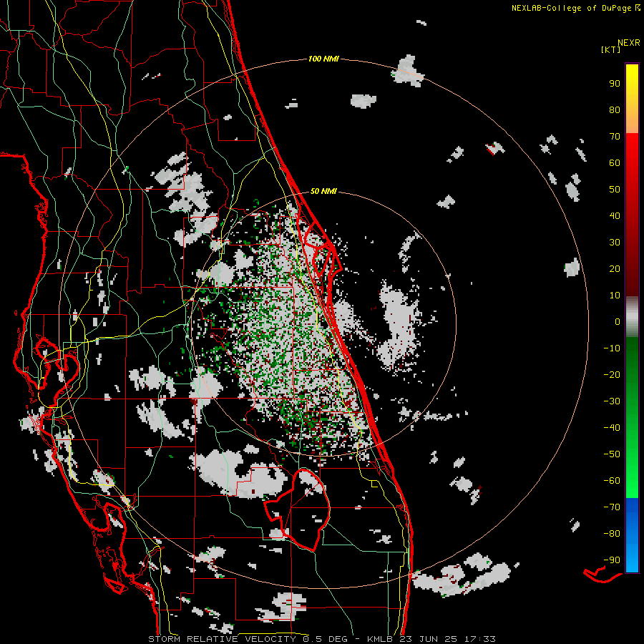Click the Storm Relative Velocity caption at bottom
The image size is (644, 644).
322,639
